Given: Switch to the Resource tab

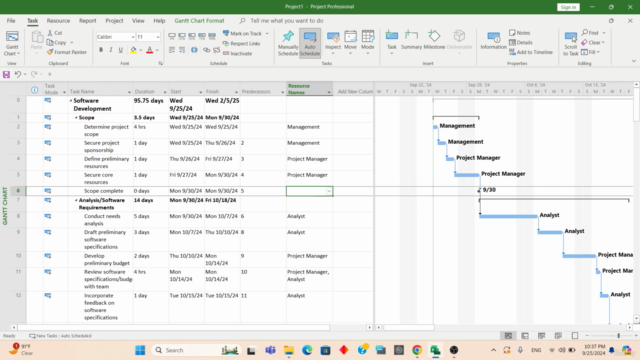Looking at the screenshot, I should tap(58, 21).
